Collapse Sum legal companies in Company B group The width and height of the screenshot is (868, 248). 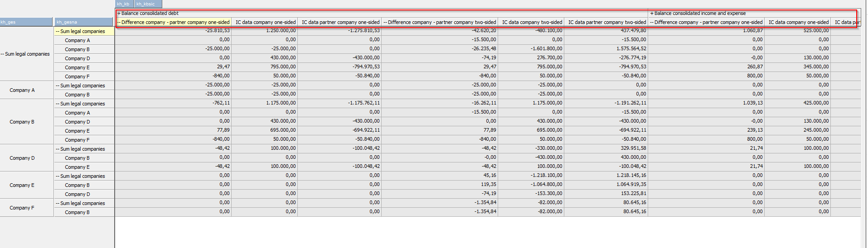(x=58, y=104)
